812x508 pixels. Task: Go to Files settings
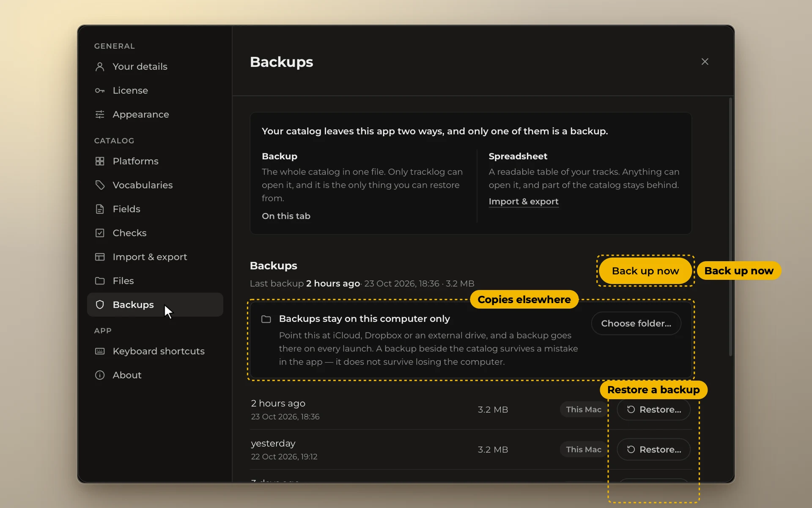155,281
